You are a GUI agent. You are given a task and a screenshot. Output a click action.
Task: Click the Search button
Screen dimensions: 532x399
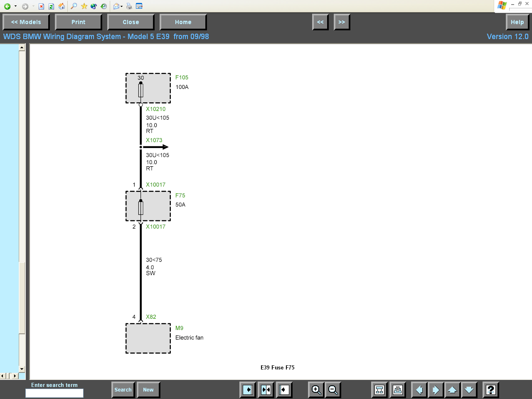123,390
